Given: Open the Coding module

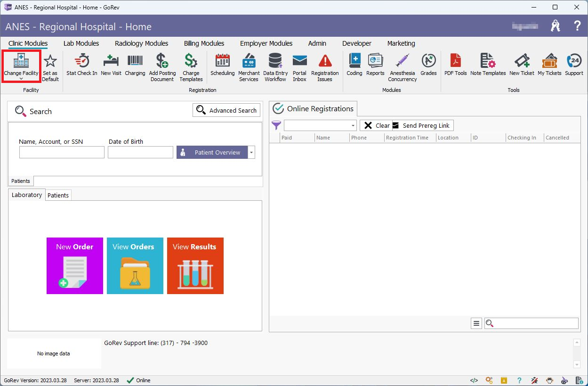Looking at the screenshot, I should click(x=354, y=65).
